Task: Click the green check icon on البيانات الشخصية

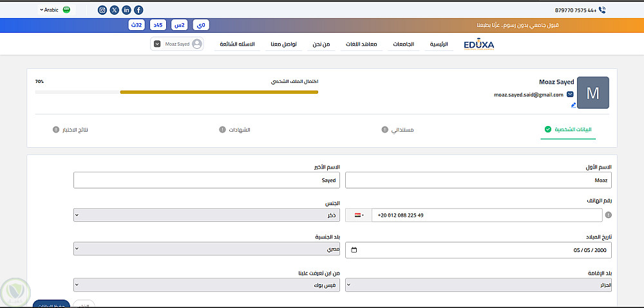Action: 547,130
